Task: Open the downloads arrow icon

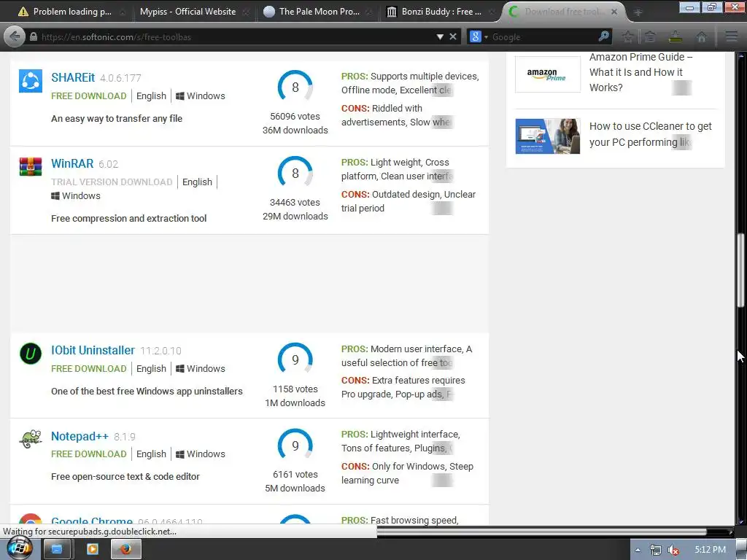Action: click(x=676, y=36)
